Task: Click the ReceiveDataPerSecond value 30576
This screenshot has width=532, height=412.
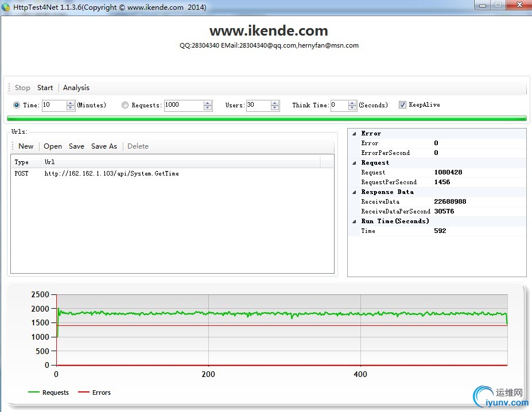Action: (444, 211)
